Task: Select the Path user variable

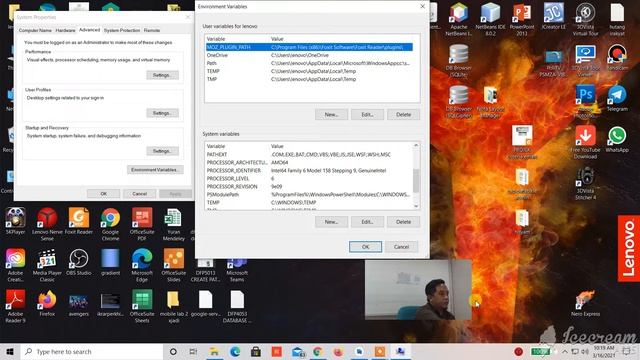Action: tap(309, 63)
